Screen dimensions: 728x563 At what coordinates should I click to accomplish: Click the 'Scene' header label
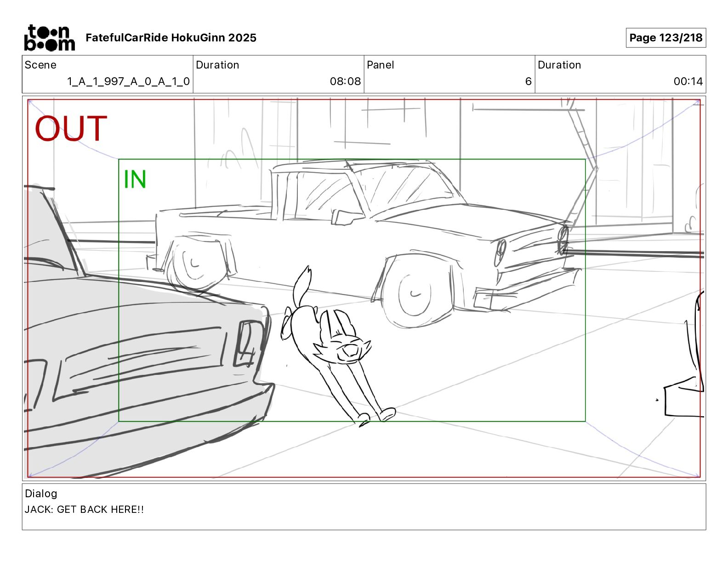[x=40, y=65]
